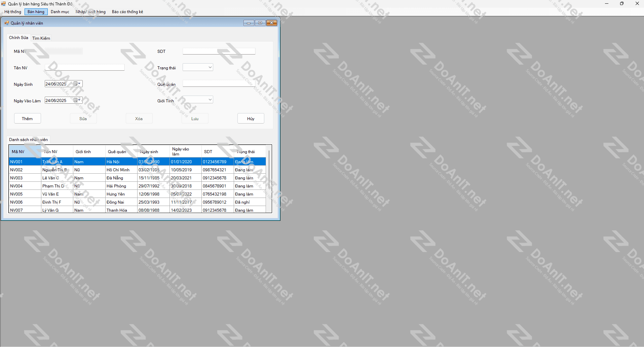
Task: Focus the Tên NV input field
Action: coord(84,67)
